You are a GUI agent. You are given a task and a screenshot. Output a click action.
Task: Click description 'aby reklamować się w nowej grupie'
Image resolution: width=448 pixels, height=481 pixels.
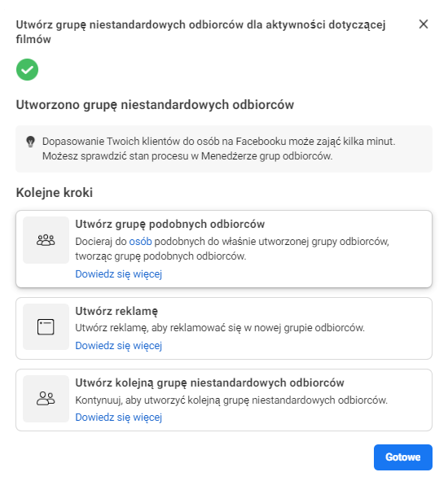pyautogui.click(x=220, y=328)
